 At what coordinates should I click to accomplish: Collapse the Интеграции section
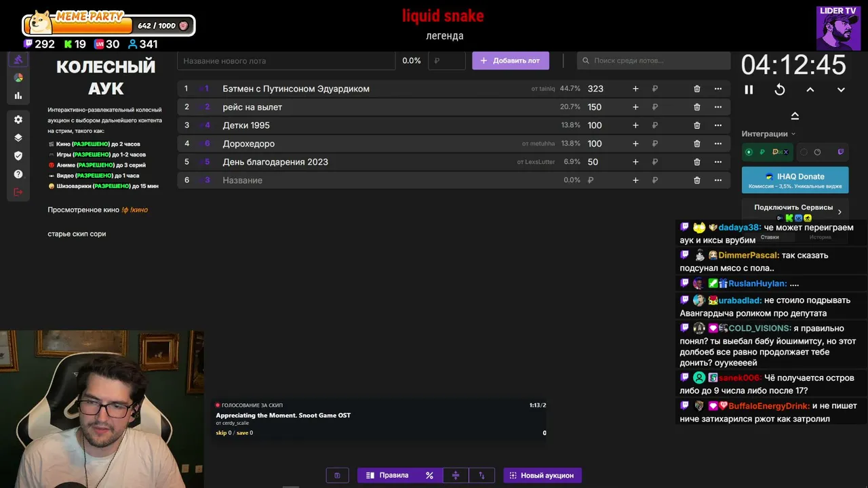point(768,134)
